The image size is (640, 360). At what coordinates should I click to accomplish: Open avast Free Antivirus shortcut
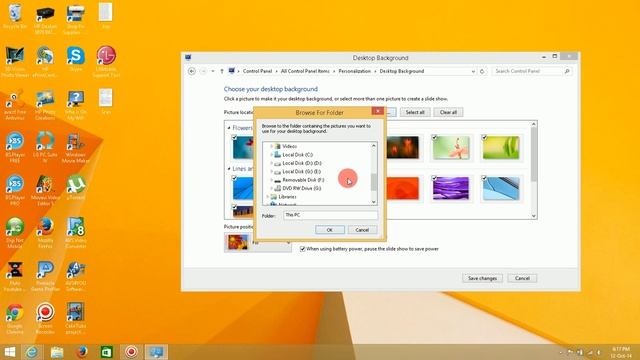tap(15, 105)
